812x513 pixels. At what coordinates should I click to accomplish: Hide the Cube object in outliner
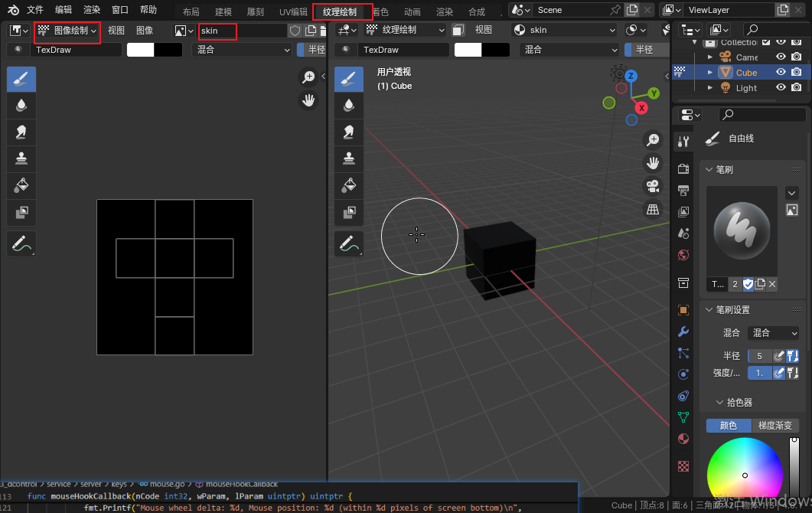click(x=781, y=72)
